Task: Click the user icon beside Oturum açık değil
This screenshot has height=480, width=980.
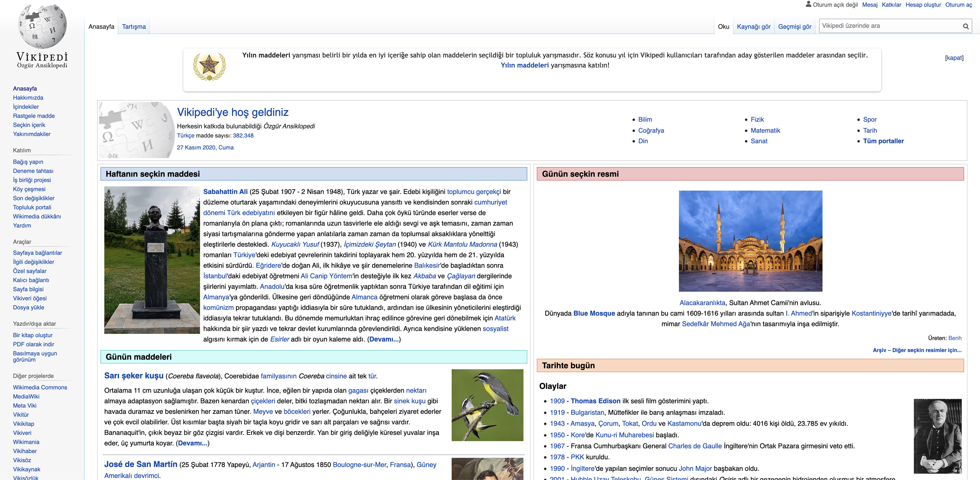Action: point(808,4)
